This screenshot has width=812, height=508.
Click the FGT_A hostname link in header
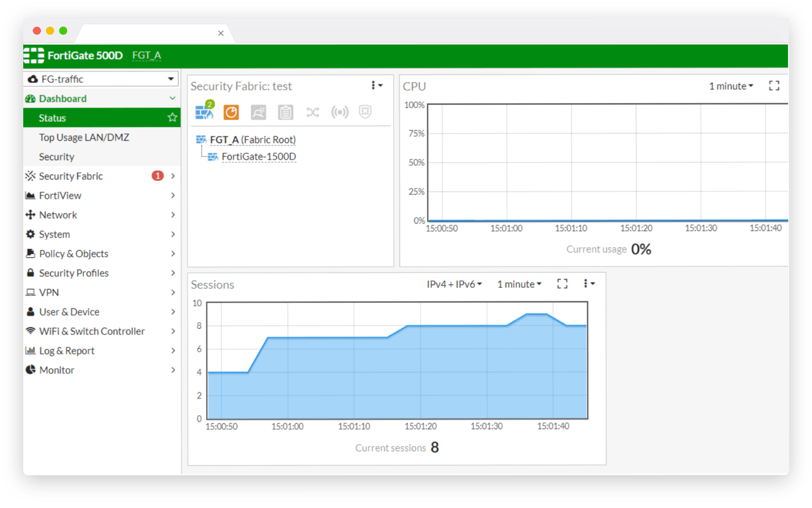click(146, 55)
